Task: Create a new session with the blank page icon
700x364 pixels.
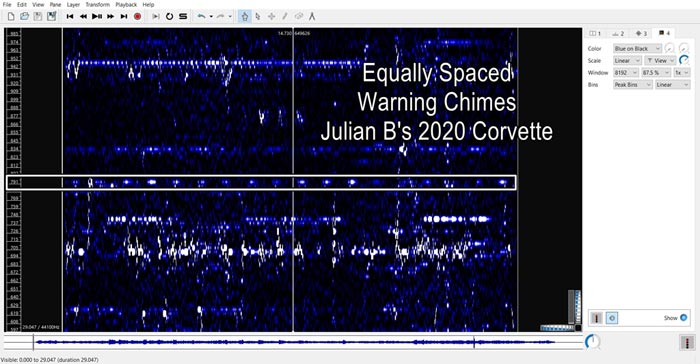Action: (11, 17)
